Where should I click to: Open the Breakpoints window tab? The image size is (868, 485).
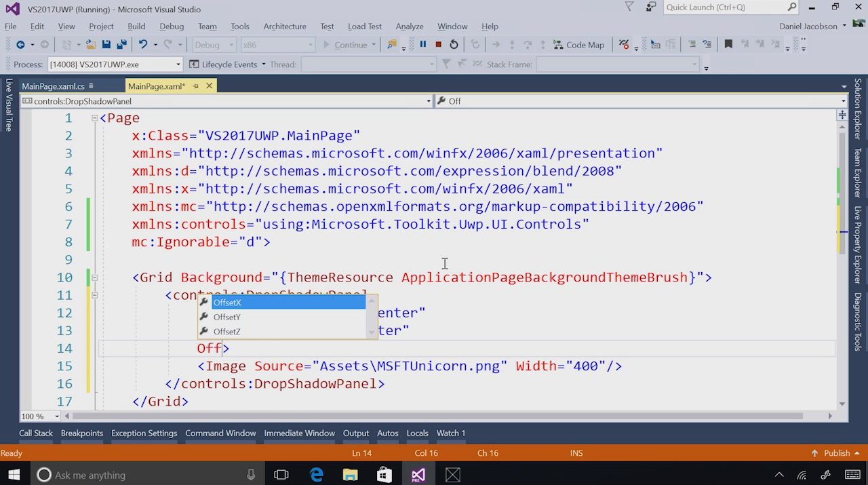(81, 433)
